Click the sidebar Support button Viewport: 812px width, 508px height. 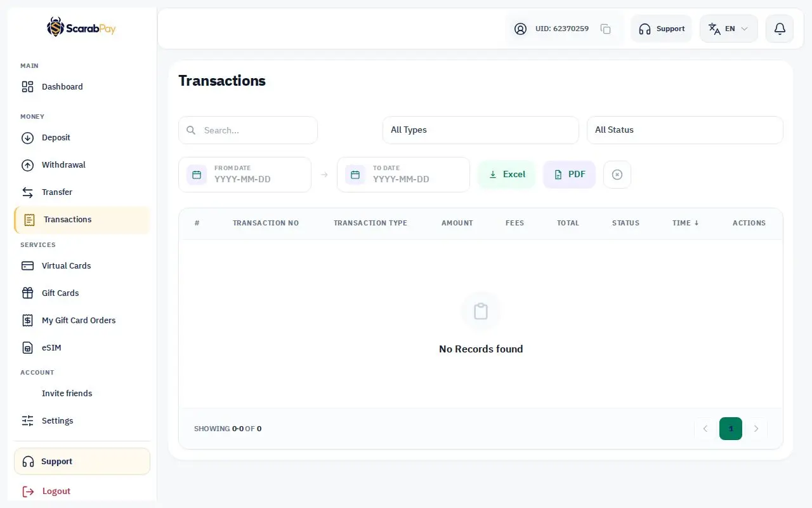pyautogui.click(x=82, y=462)
